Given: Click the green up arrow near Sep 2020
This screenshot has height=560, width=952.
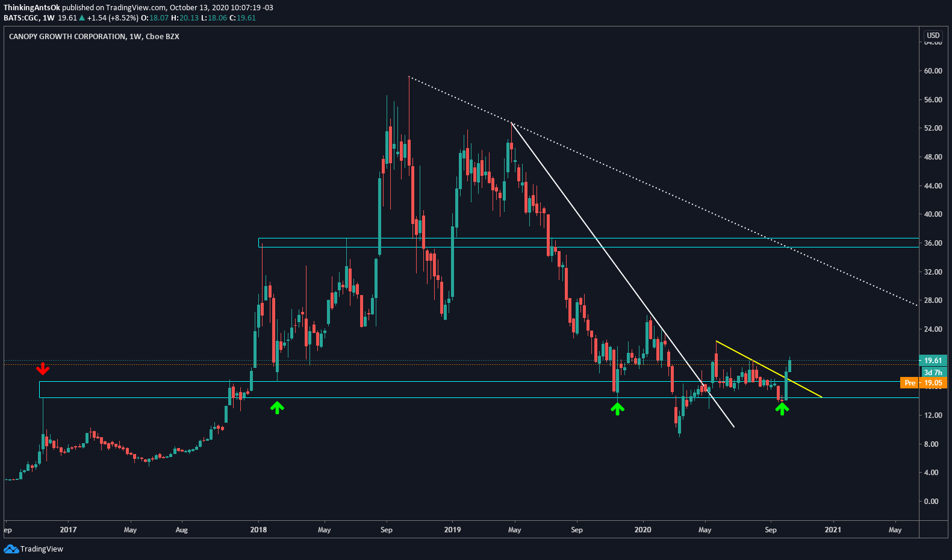Looking at the screenshot, I should 782,409.
